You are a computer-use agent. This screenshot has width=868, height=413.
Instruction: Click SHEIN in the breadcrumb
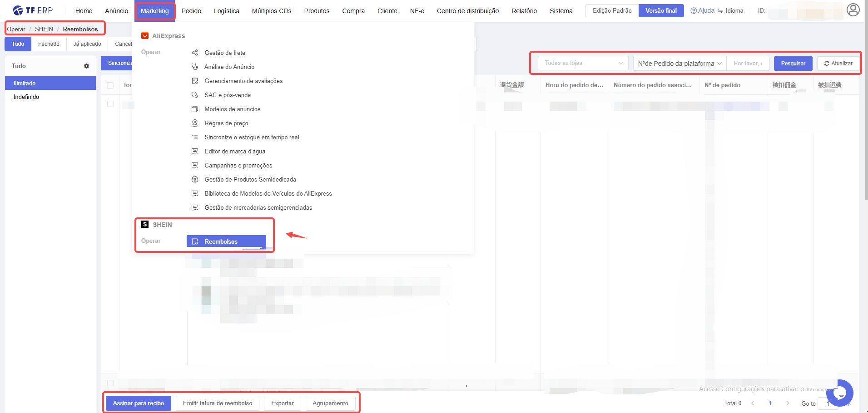click(44, 29)
